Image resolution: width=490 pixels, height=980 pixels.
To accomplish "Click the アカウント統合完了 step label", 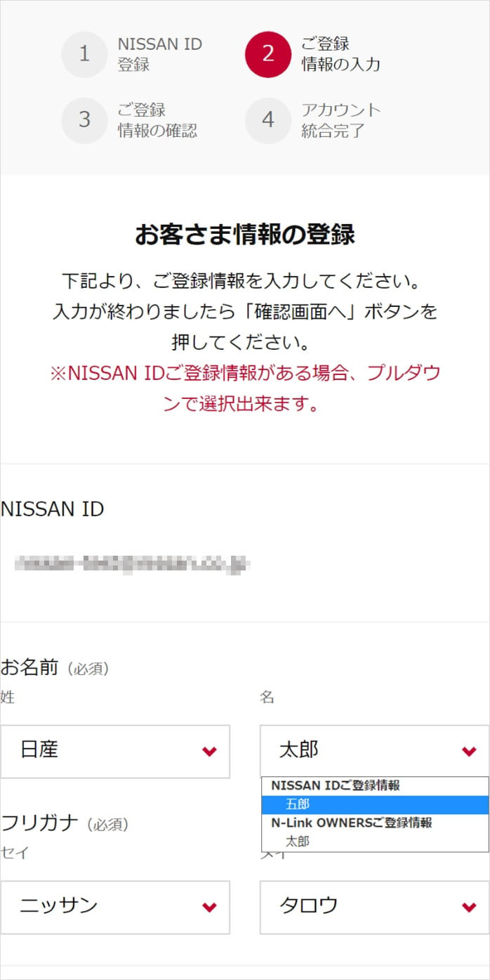I will 340,120.
